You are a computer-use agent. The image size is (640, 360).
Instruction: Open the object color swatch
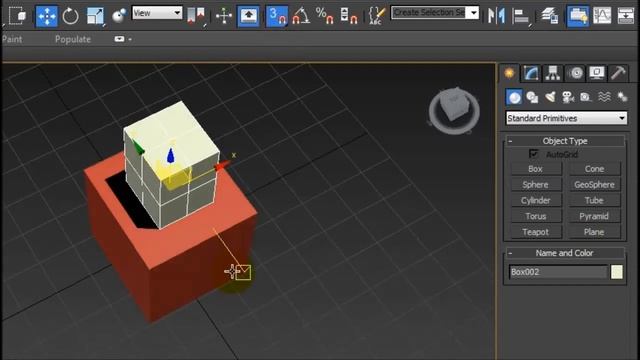click(x=617, y=272)
